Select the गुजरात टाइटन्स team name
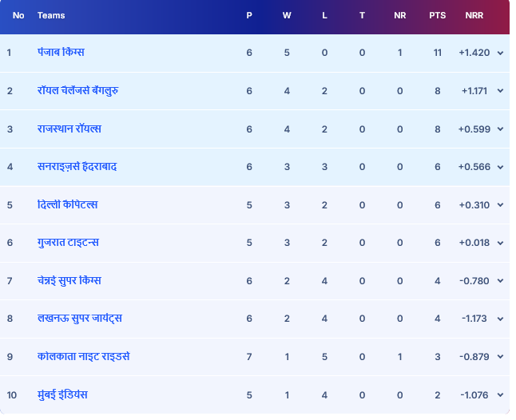The width and height of the screenshot is (516, 420). click(68, 243)
